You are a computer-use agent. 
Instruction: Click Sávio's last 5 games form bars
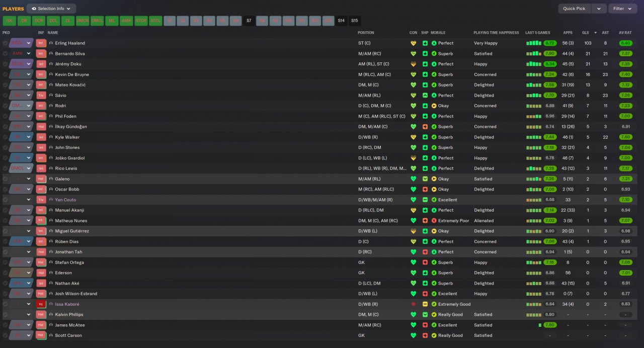click(533, 96)
